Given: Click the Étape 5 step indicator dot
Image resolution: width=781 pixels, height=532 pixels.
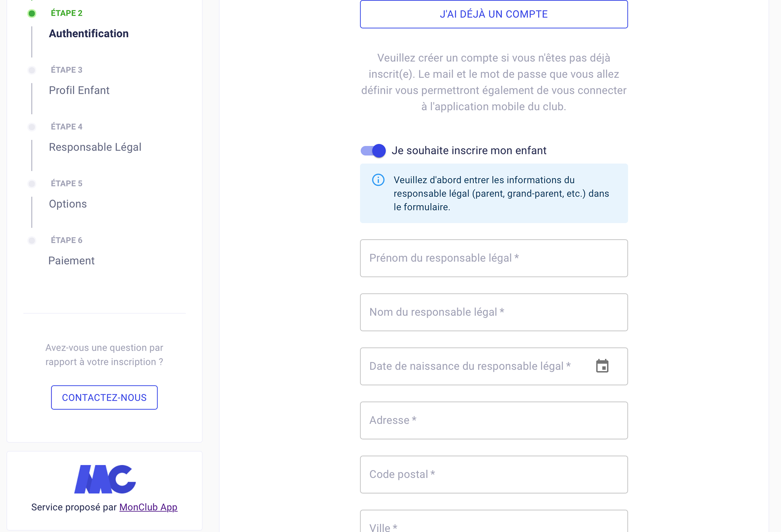Looking at the screenshot, I should click(x=32, y=184).
